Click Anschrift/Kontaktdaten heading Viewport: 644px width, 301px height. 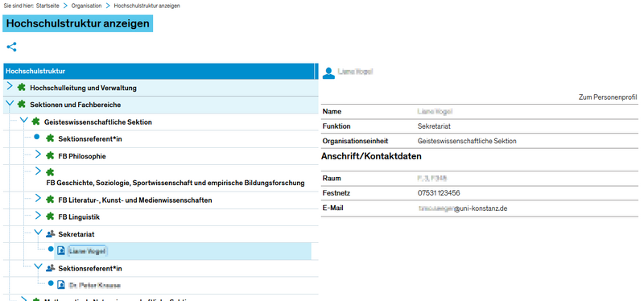click(x=371, y=156)
